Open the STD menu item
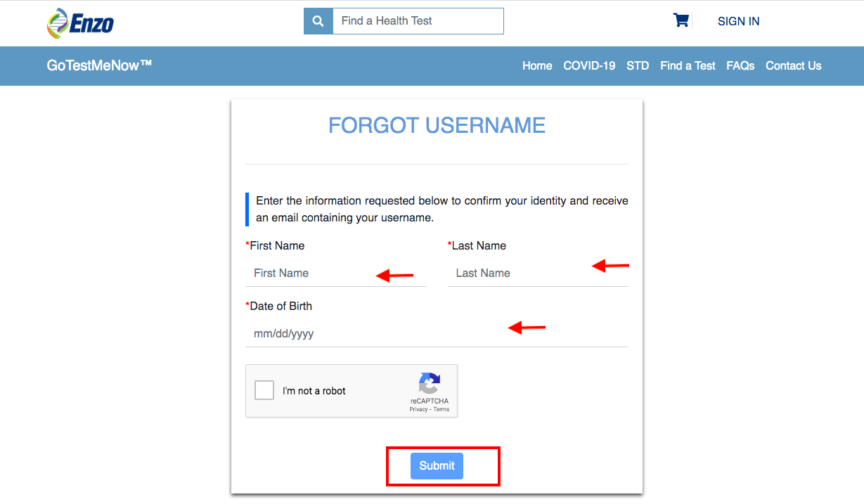The width and height of the screenshot is (864, 504). [x=638, y=65]
